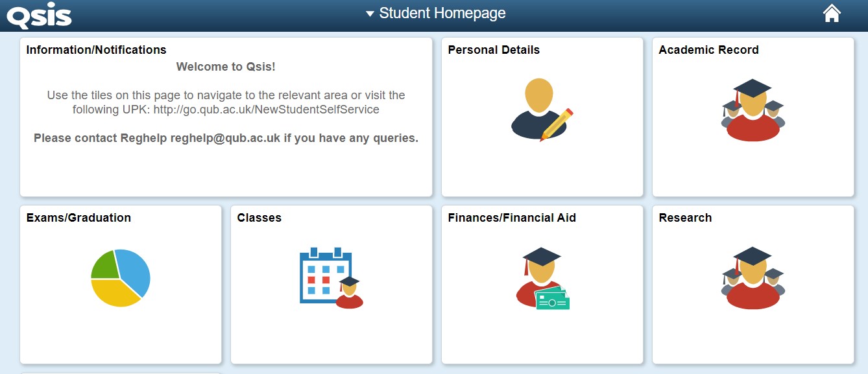
Task: Select the Personal Details tile title
Action: 494,50
